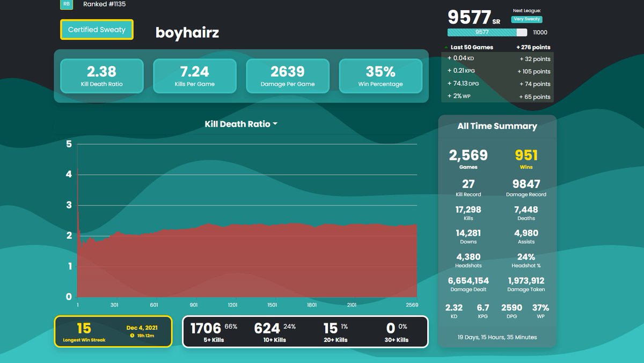Click the SR progress bar showing 9577
Screen dimensions: 644x363
pyautogui.click(x=487, y=32)
